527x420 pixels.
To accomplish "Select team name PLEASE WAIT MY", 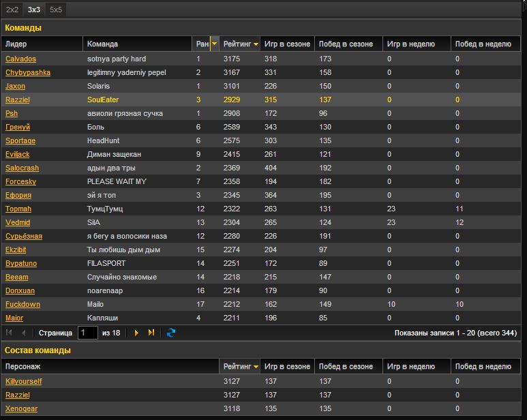I will pos(117,181).
